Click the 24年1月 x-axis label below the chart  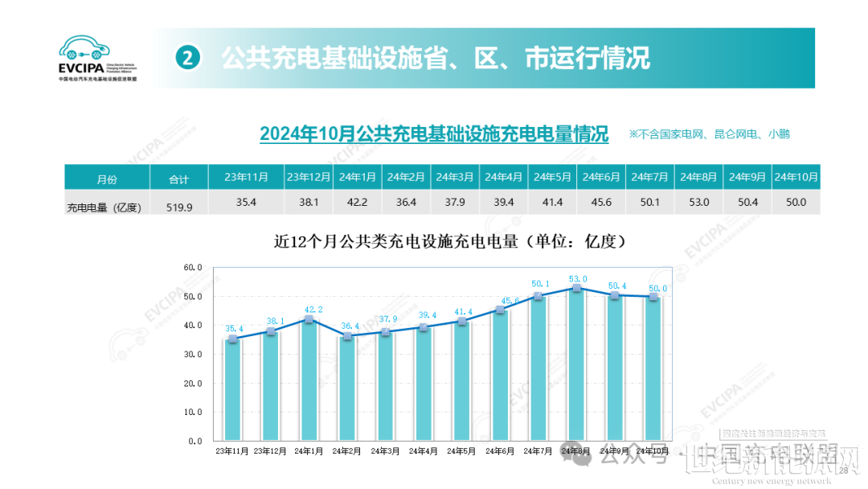tap(309, 451)
